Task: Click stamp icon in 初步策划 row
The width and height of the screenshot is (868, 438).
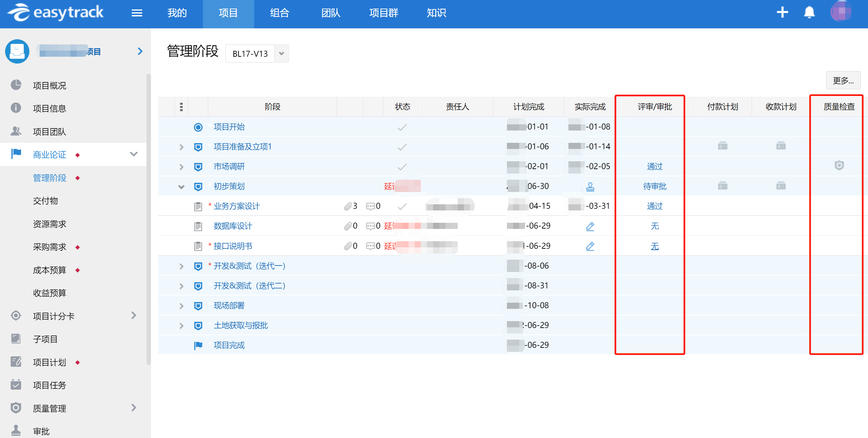Action: pos(590,187)
